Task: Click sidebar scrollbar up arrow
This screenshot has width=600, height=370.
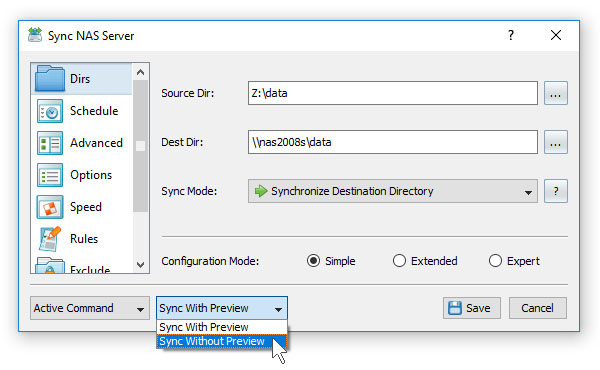Action: [x=140, y=72]
